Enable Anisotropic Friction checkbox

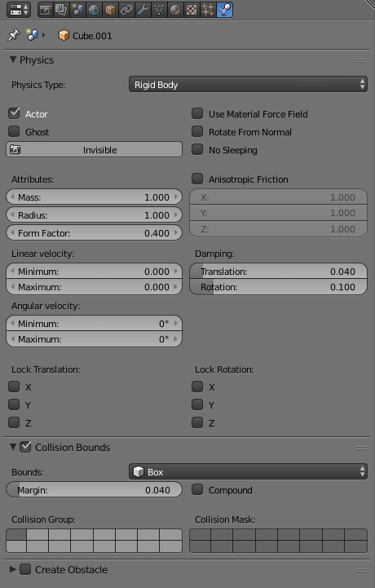(x=197, y=179)
